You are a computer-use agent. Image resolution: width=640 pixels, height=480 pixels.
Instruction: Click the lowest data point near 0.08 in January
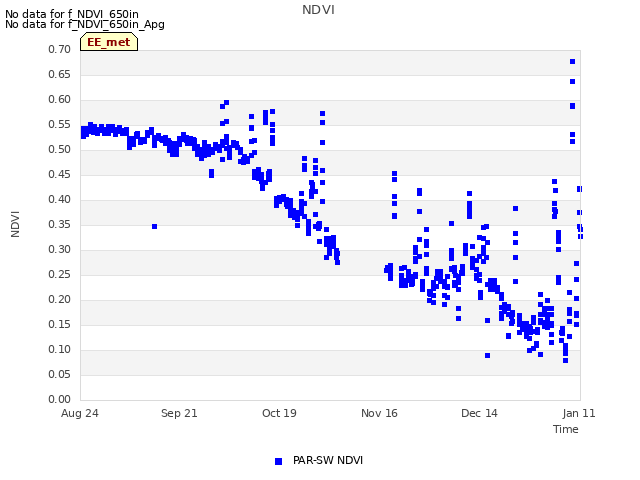coord(565,360)
